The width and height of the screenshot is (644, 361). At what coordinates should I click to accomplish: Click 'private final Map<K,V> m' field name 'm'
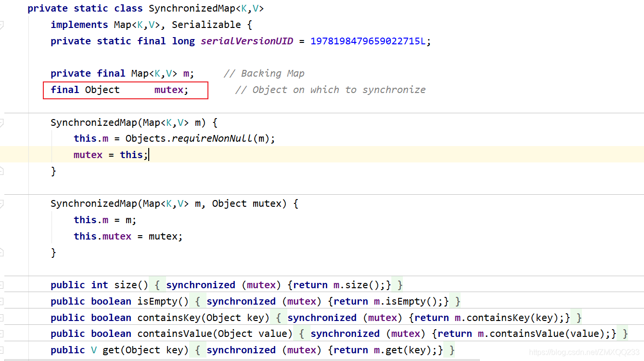pyautogui.click(x=186, y=74)
